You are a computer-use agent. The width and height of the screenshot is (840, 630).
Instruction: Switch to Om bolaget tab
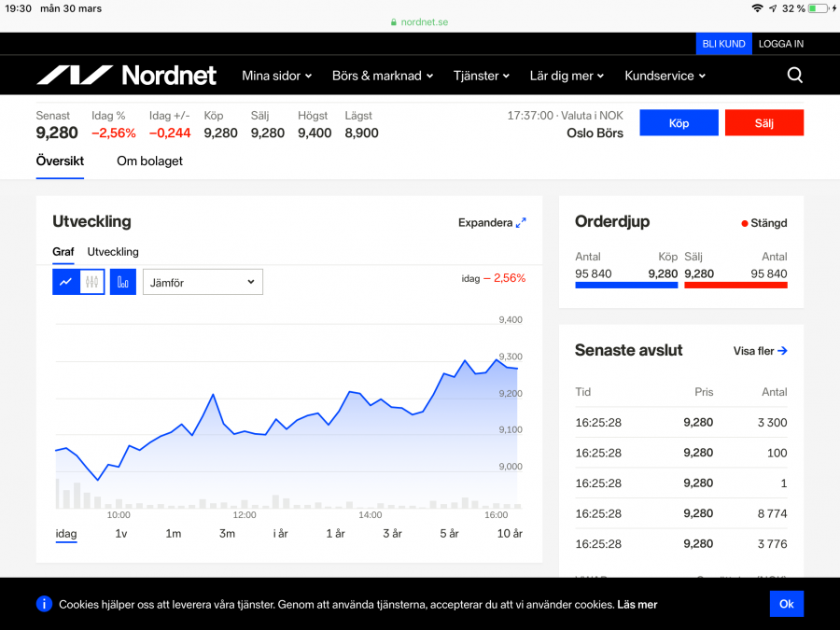pyautogui.click(x=149, y=161)
